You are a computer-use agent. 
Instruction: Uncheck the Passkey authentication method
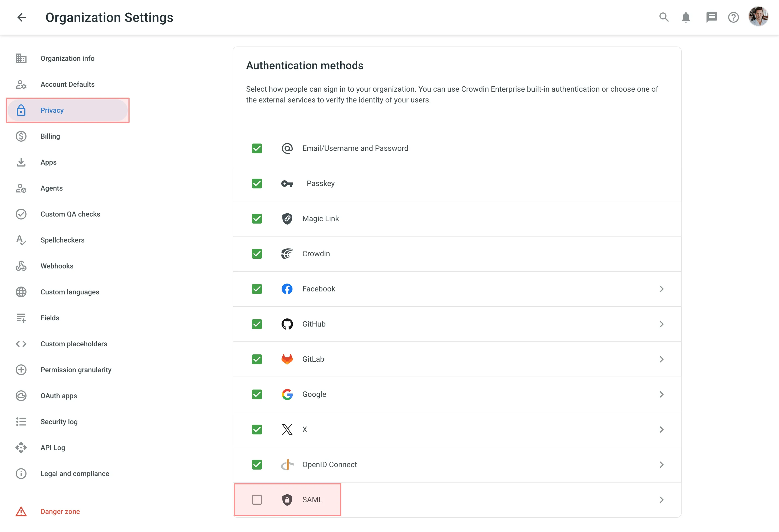click(x=257, y=184)
